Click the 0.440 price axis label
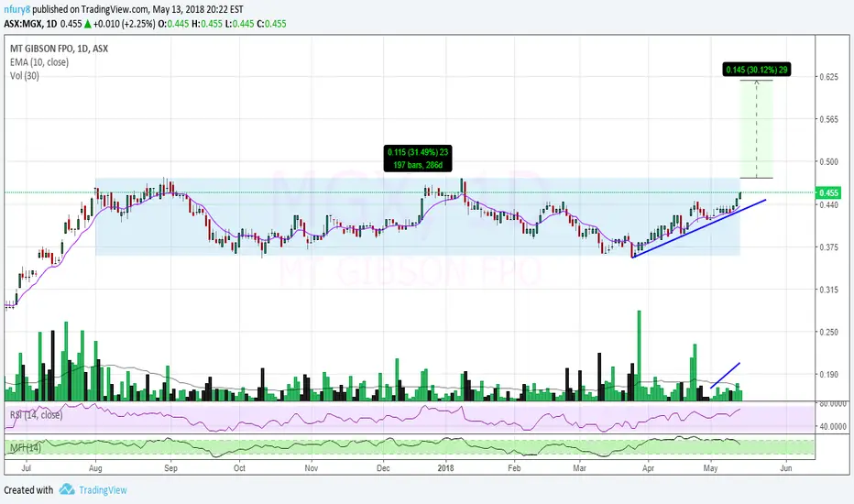This screenshot has height=504, width=854. pyautogui.click(x=829, y=205)
